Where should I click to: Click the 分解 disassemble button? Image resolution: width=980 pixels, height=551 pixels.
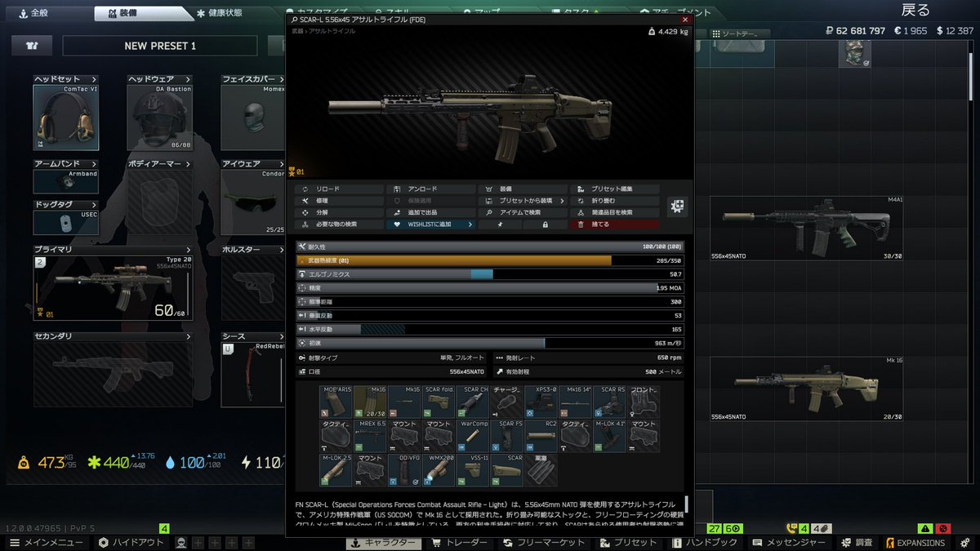[x=339, y=212]
